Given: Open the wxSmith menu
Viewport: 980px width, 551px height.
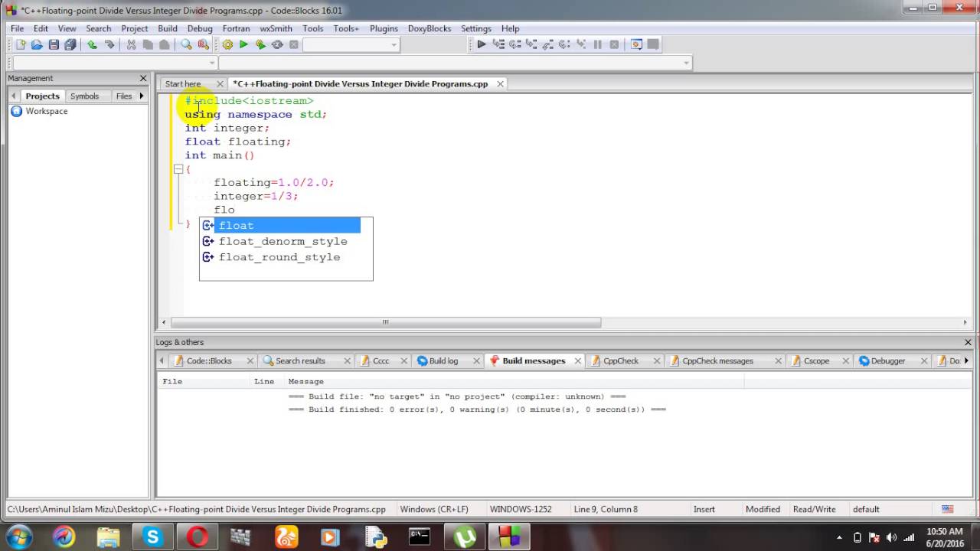Looking at the screenshot, I should pos(276,28).
